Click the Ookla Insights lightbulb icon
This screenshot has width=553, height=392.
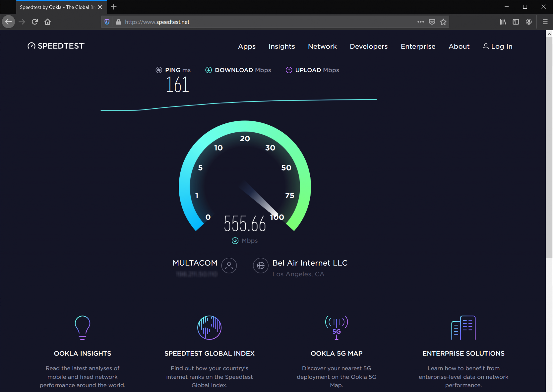[x=82, y=327]
